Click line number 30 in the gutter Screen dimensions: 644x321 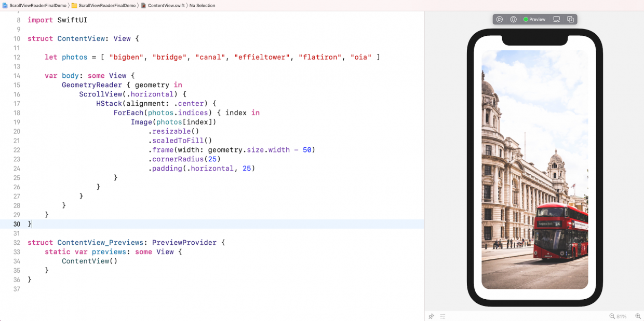pyautogui.click(x=16, y=224)
